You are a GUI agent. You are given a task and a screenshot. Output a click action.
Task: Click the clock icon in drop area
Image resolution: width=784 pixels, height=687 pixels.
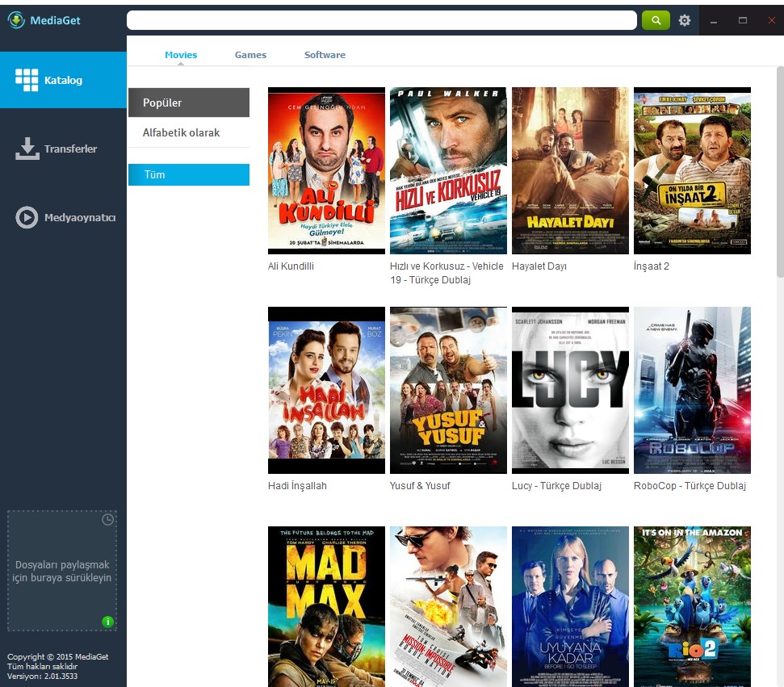[x=107, y=520]
